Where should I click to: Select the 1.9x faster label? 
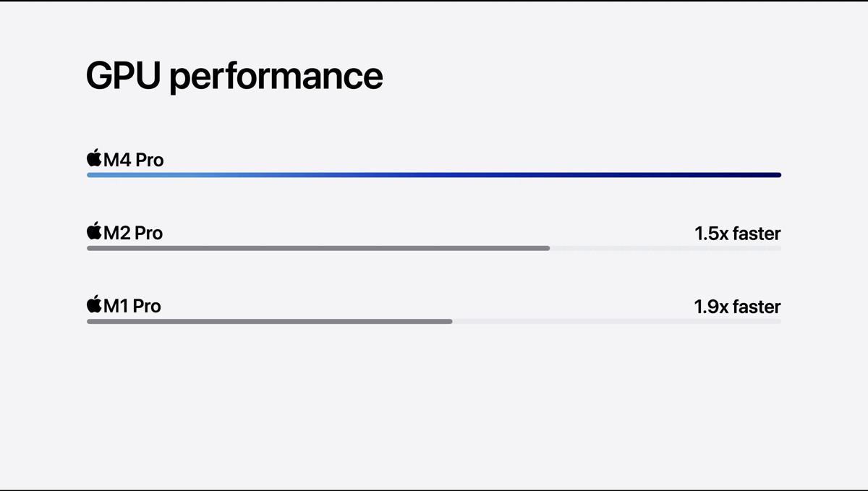(x=738, y=307)
